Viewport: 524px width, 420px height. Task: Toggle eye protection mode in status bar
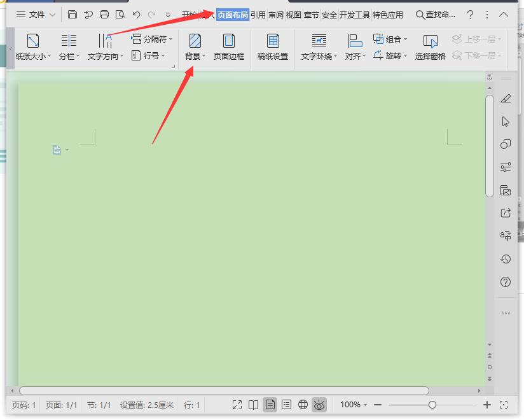319,405
